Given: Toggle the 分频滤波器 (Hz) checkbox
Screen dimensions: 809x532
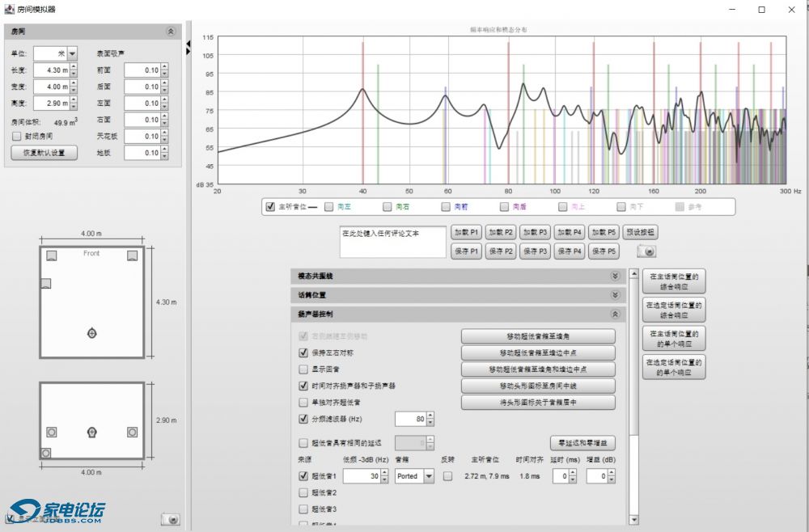Looking at the screenshot, I should [x=303, y=419].
